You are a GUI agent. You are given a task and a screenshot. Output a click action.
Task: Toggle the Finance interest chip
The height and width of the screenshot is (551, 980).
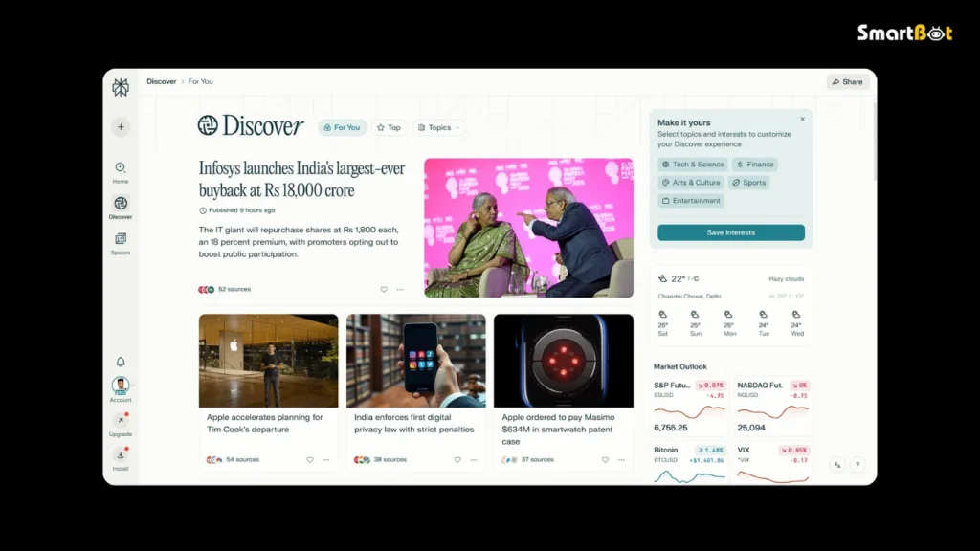[755, 165]
